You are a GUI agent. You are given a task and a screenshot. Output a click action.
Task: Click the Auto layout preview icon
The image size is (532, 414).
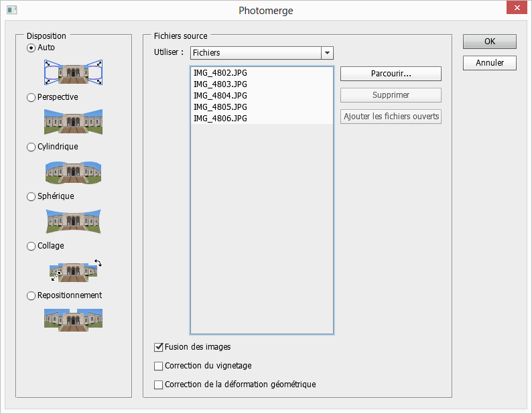(x=73, y=72)
